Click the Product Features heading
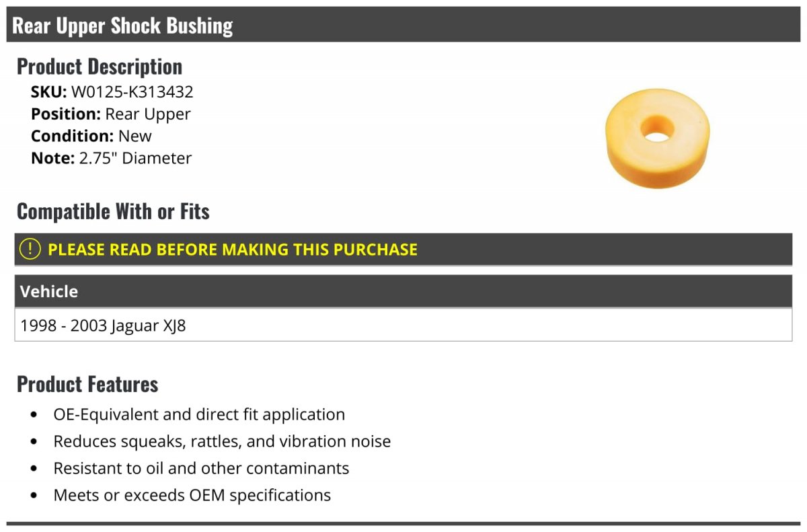The height and width of the screenshot is (532, 807). (87, 384)
